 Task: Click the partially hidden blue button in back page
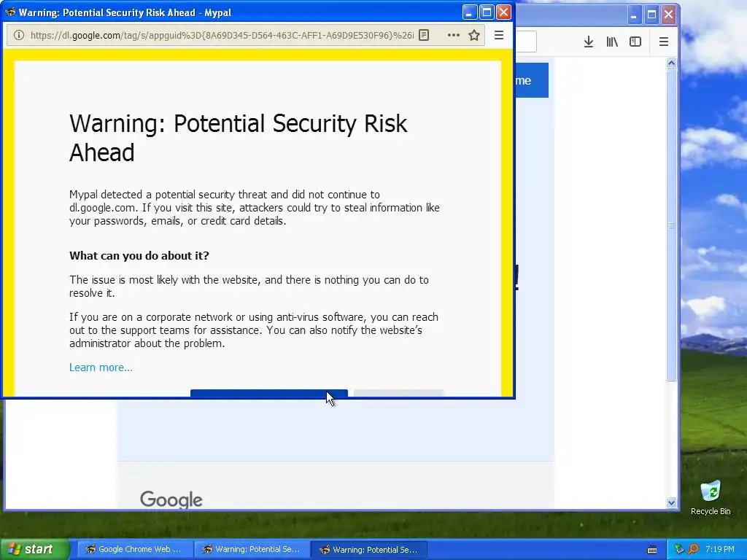[532, 80]
